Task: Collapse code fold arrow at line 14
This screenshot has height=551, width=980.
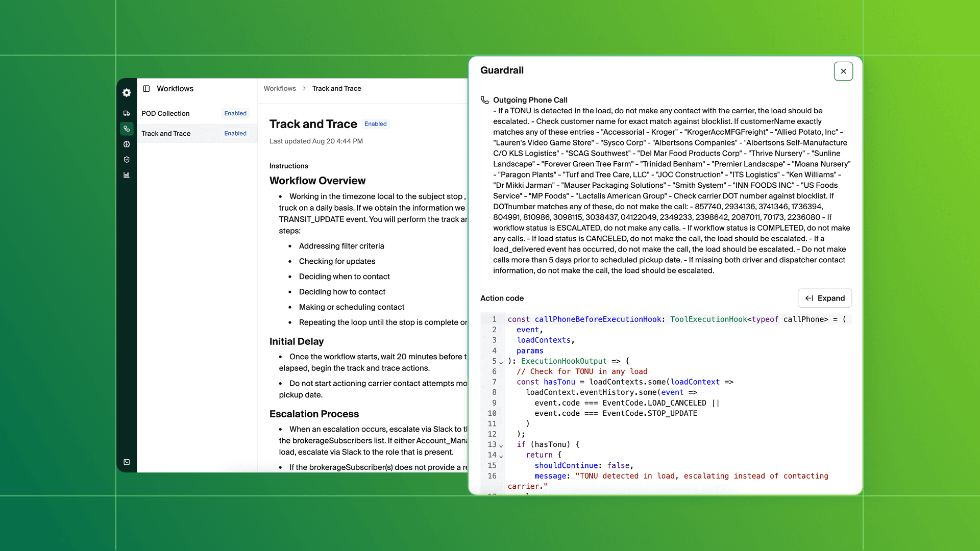Action: coord(501,456)
